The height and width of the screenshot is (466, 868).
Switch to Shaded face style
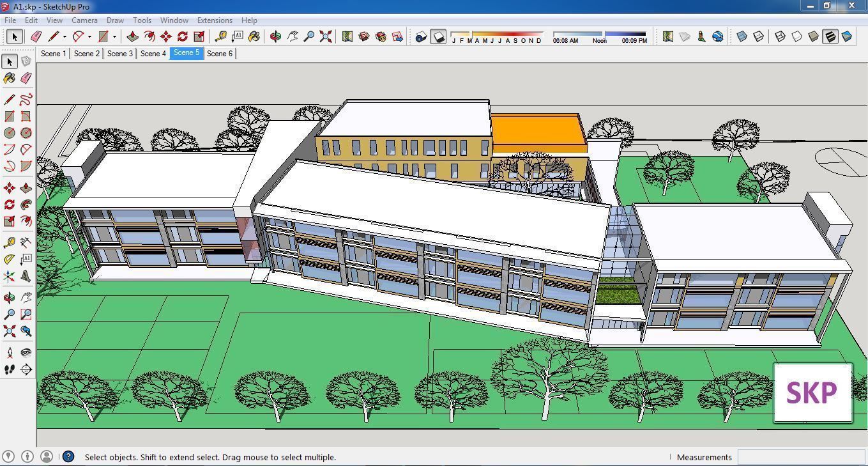tap(813, 36)
